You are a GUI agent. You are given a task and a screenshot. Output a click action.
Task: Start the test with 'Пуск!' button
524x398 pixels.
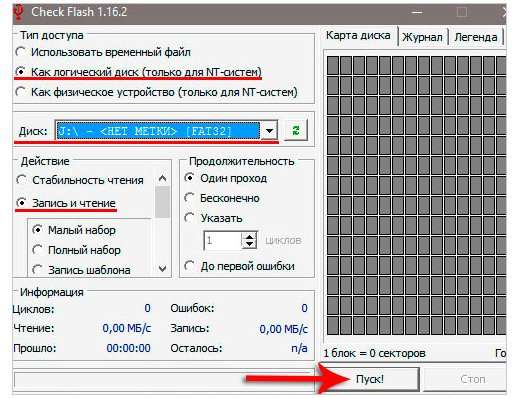(x=370, y=379)
